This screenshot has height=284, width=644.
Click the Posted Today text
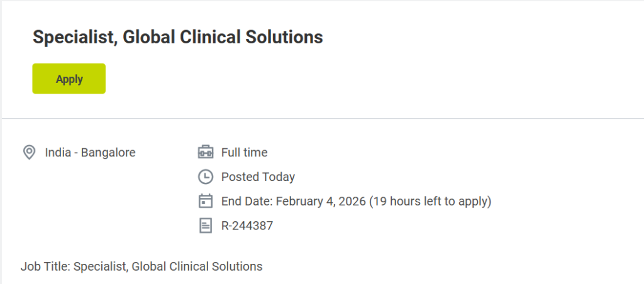click(x=258, y=177)
